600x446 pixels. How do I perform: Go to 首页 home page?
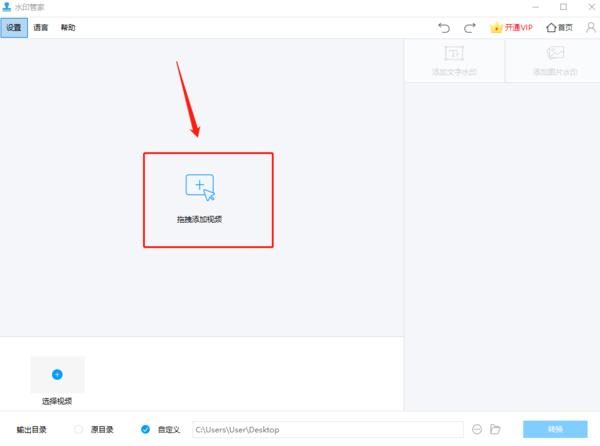click(559, 28)
